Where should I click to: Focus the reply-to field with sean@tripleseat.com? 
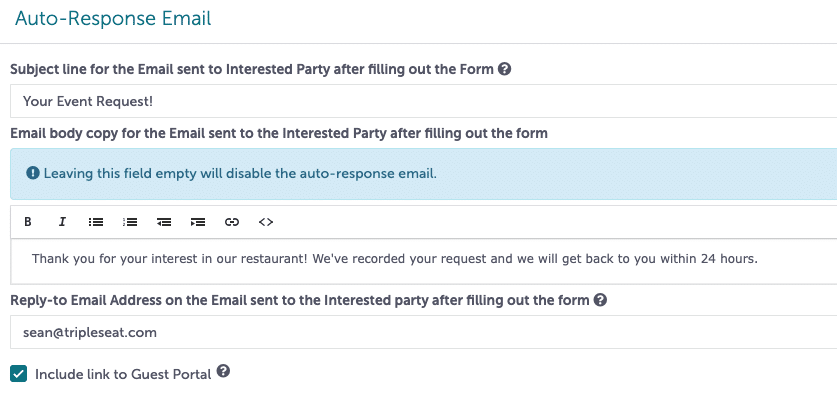pyautogui.click(x=423, y=332)
